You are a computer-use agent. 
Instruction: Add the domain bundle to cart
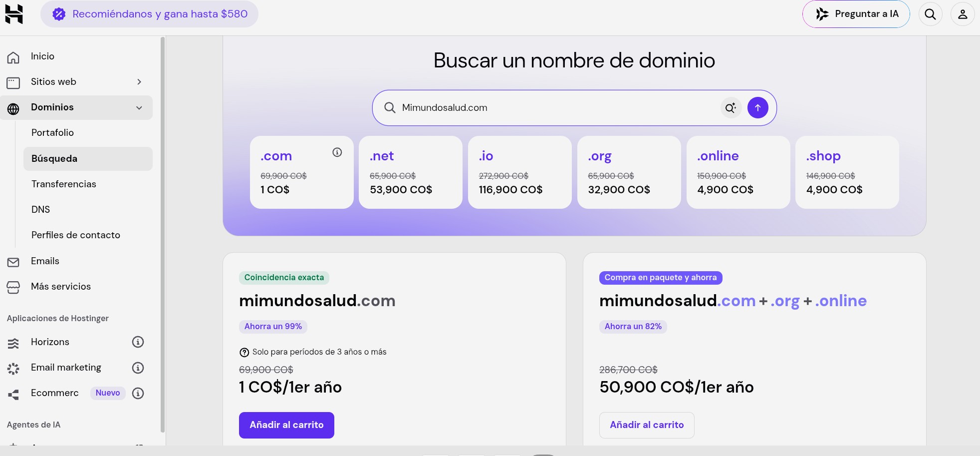click(x=647, y=425)
